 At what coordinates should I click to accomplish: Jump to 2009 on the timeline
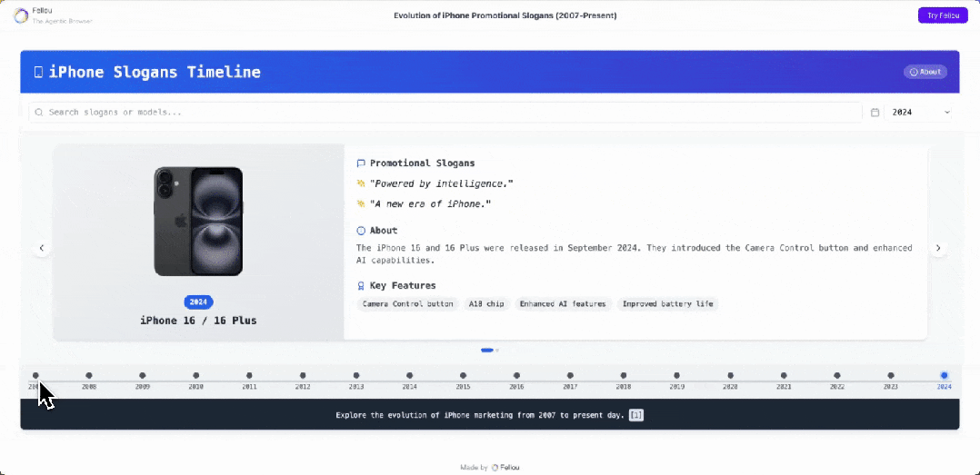coord(143,376)
